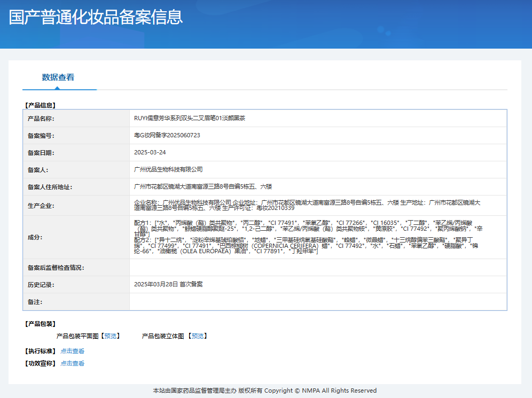Click the 成分 label cell

(x=76, y=237)
